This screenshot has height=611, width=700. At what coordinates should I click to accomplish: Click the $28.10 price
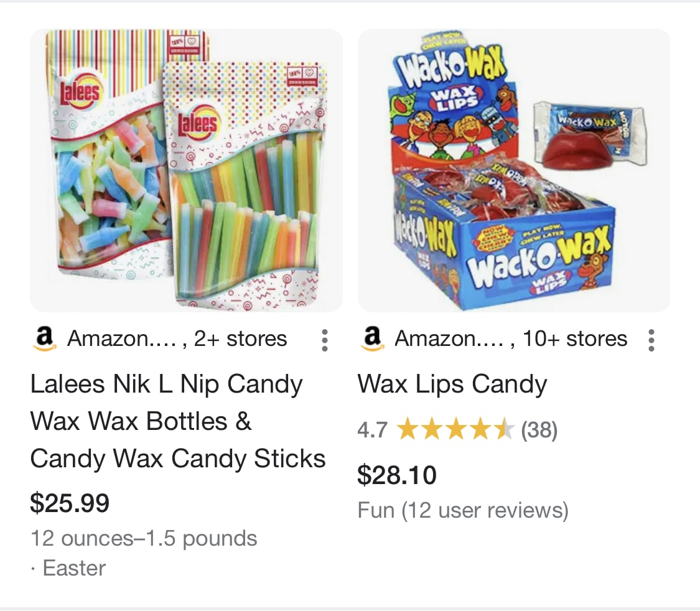click(397, 475)
